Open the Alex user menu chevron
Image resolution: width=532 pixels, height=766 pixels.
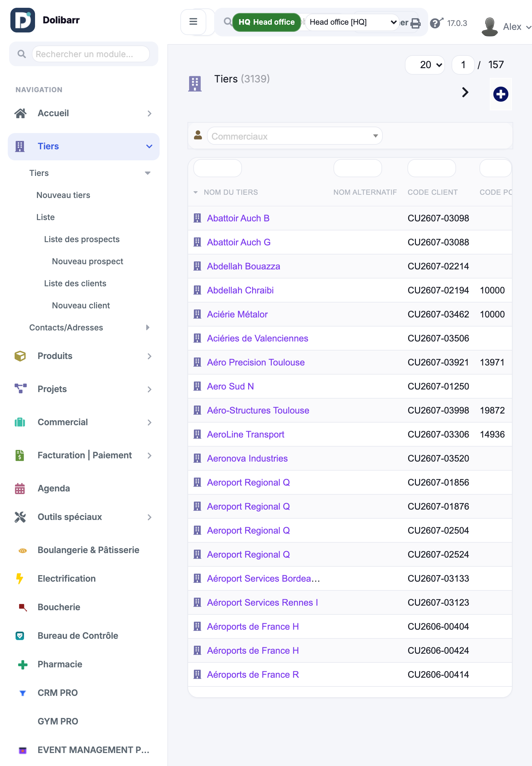pyautogui.click(x=528, y=27)
